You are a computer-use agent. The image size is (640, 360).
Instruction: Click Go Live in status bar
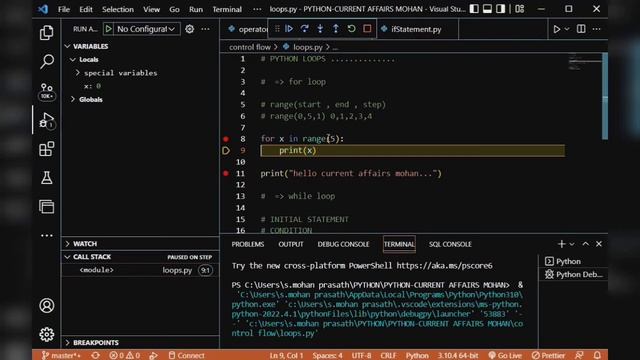tap(504, 355)
